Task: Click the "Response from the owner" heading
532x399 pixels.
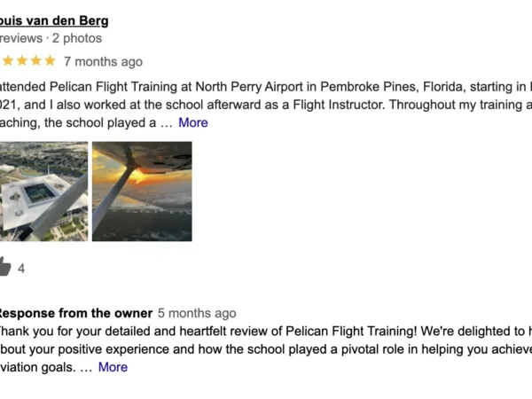Action: pos(75,313)
